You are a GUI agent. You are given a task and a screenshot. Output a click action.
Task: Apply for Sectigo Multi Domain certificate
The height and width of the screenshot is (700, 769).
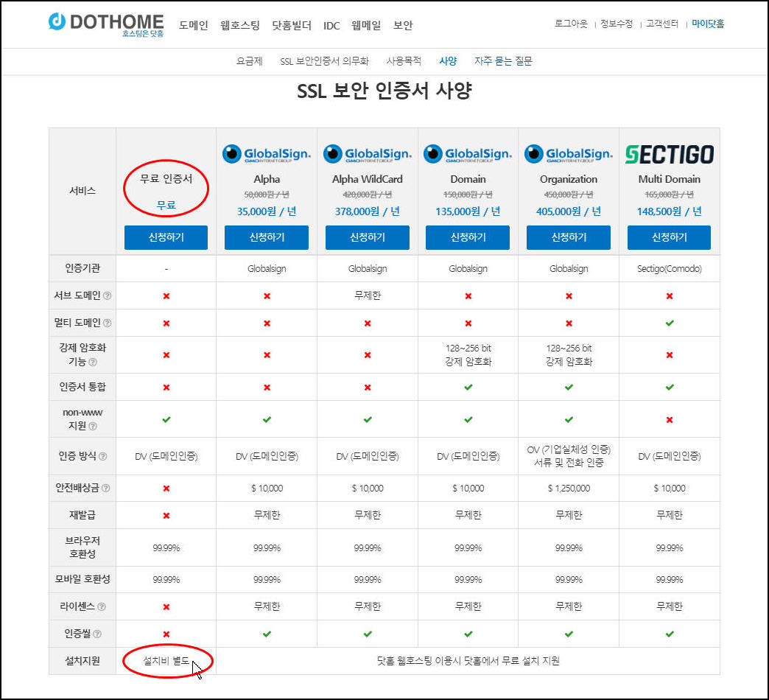669,237
